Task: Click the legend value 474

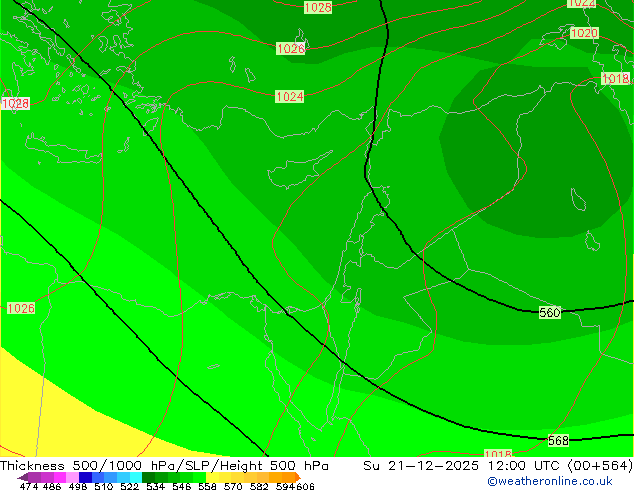Action: (29, 486)
